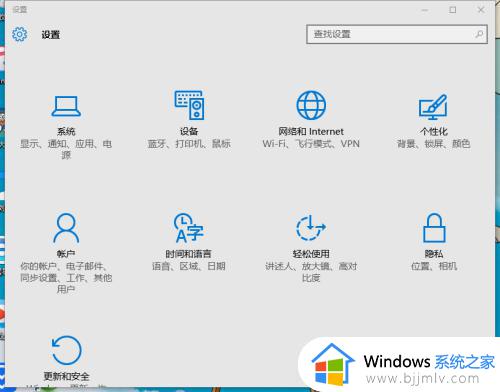The width and height of the screenshot is (500, 392).
Task: Click the 时间和语言 label text
Action: tap(189, 254)
